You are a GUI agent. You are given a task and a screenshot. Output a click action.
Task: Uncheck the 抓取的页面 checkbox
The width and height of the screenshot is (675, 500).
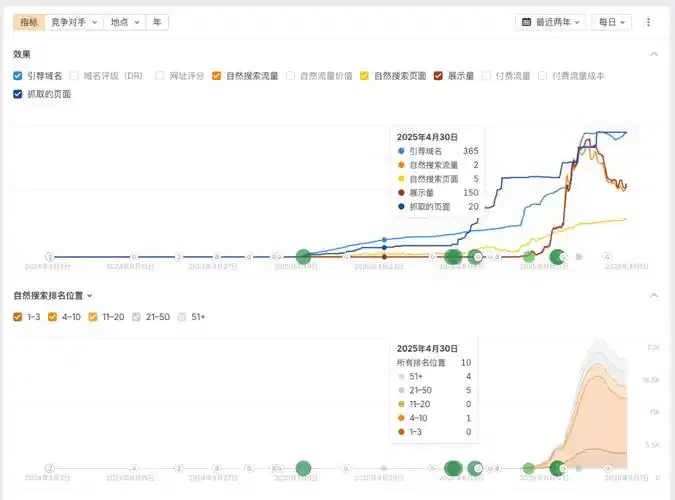(18, 94)
